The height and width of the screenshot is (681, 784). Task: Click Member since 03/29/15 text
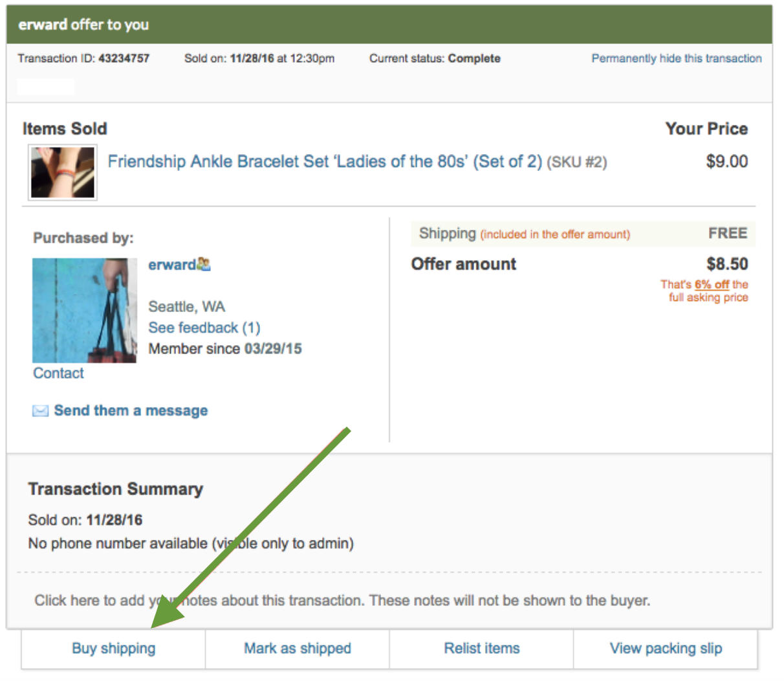click(225, 348)
